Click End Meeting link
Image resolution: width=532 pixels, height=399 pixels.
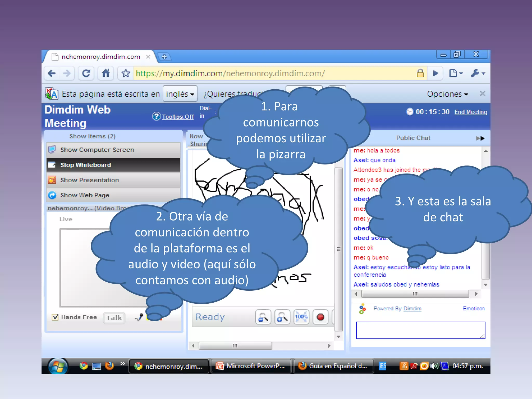point(471,112)
